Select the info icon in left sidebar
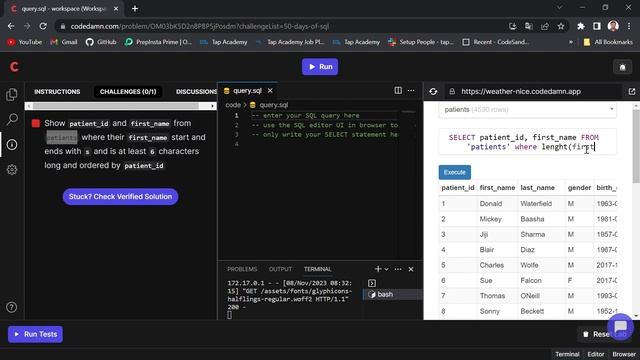Viewport: 640px width, 360px height. pyautogui.click(x=12, y=144)
